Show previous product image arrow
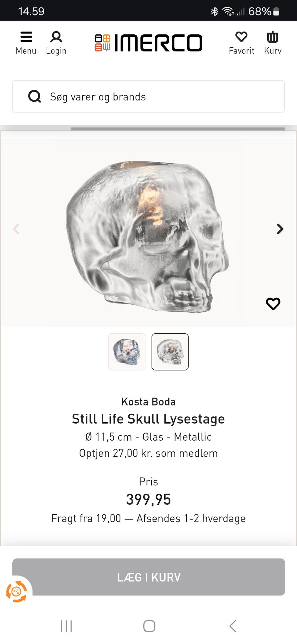 (x=16, y=229)
